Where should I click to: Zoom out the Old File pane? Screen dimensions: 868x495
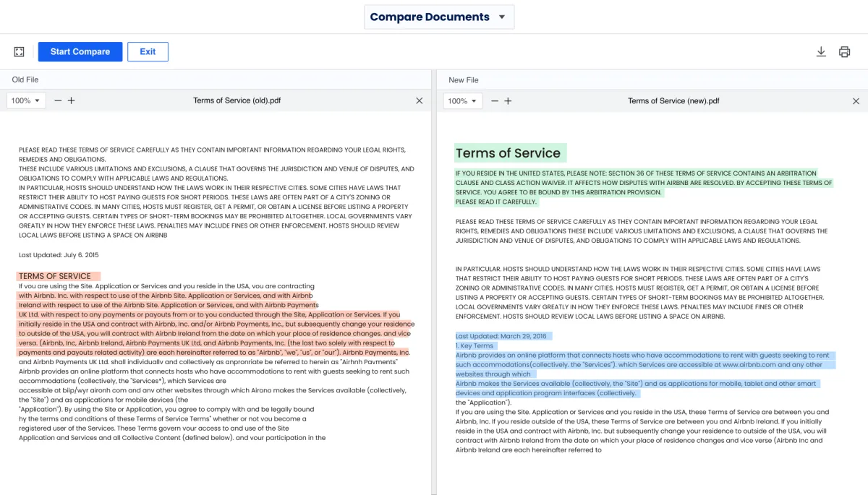pos(58,100)
